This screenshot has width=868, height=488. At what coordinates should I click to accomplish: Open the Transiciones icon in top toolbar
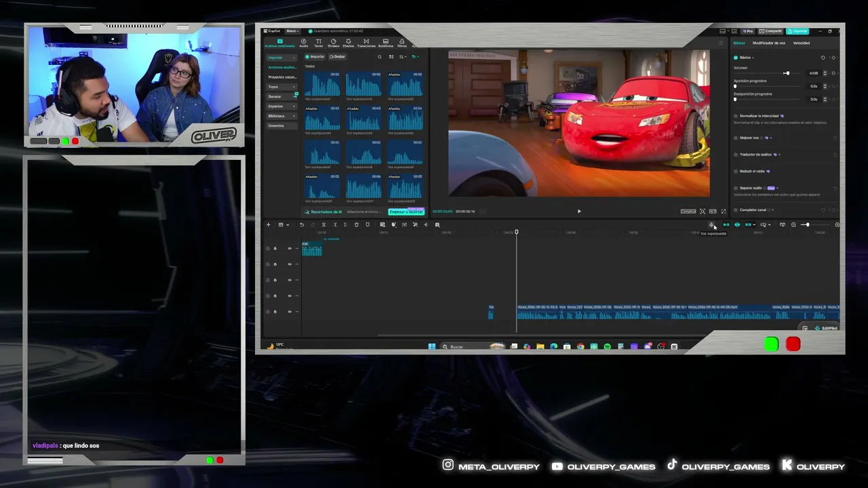[x=366, y=43]
